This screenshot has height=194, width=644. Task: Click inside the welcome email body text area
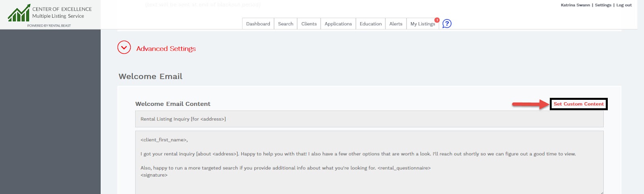[x=369, y=161]
